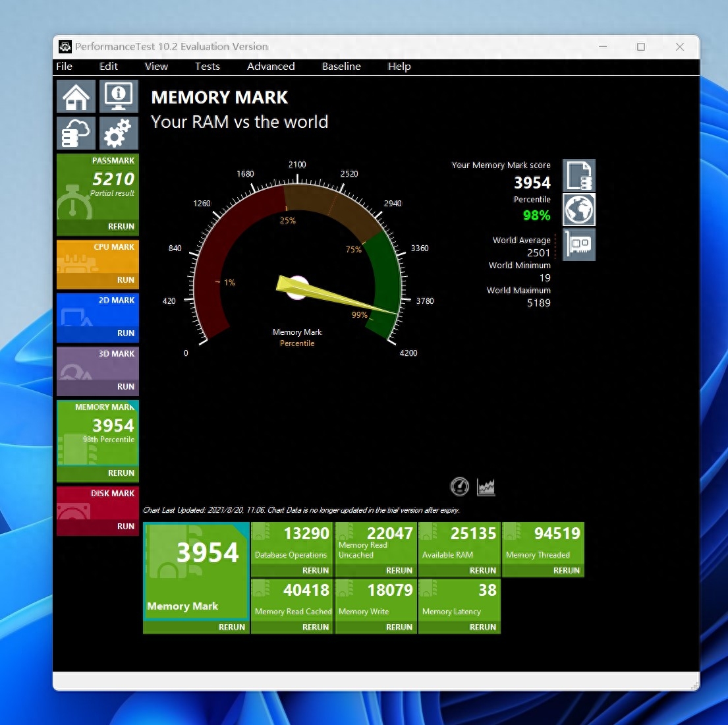
Task: Open the Help menu
Action: [399, 67]
